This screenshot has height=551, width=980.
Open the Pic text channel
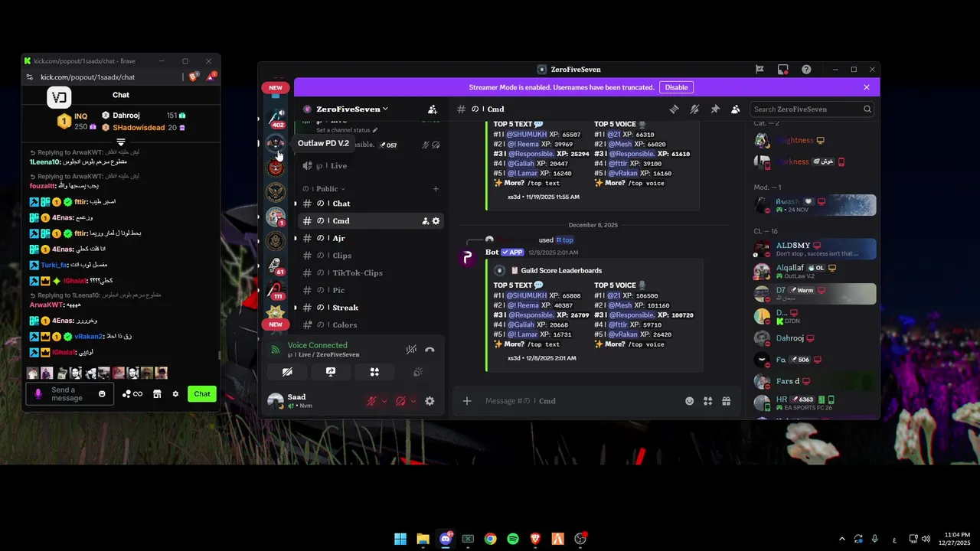371,290
